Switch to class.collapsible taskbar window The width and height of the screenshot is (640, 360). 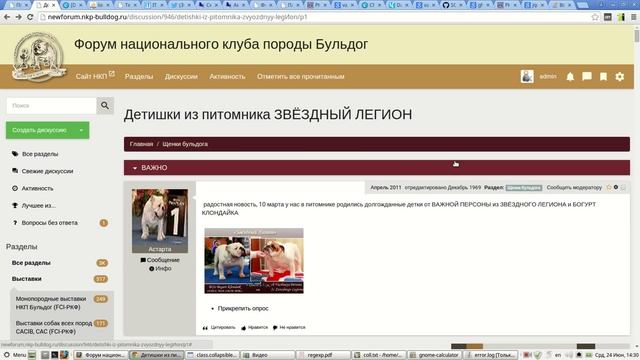tap(212, 355)
